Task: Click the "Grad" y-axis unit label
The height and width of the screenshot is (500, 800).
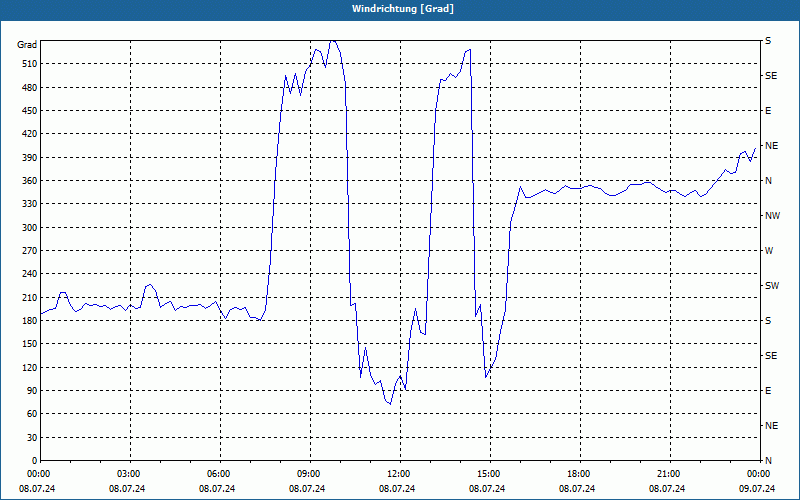Action: tap(27, 45)
